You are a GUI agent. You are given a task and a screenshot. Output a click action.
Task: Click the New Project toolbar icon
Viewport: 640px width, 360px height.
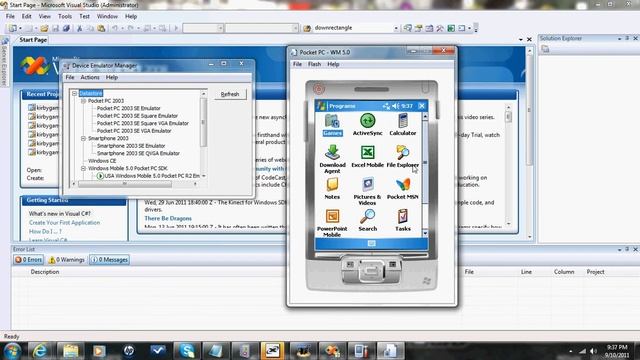(x=13, y=28)
